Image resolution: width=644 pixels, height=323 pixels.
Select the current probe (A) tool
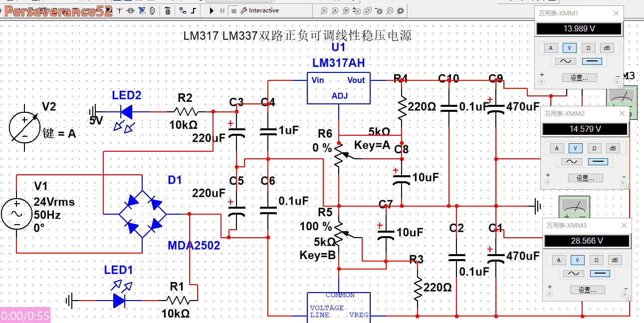[335, 10]
